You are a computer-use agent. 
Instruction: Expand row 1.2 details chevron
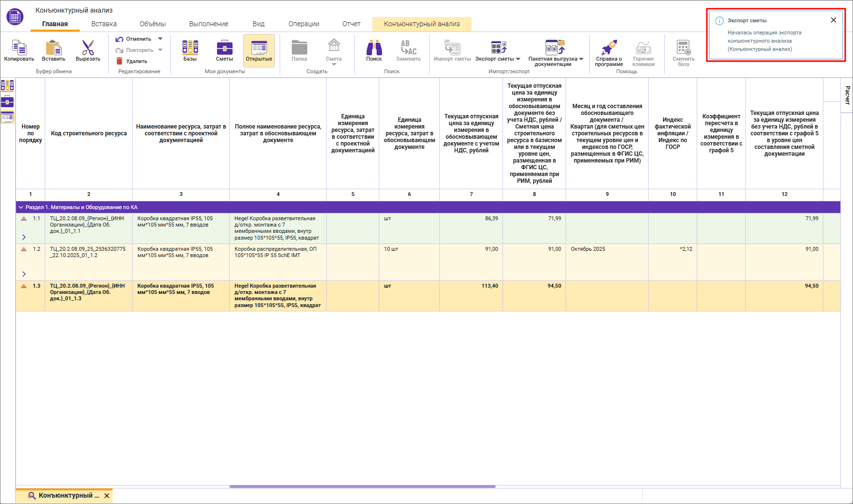pyautogui.click(x=24, y=274)
